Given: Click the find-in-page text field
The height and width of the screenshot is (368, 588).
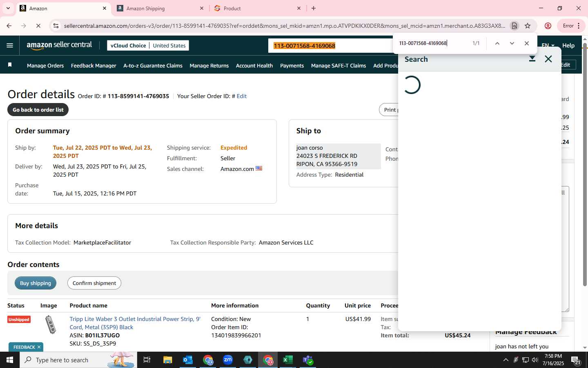Looking at the screenshot, I should [432, 43].
